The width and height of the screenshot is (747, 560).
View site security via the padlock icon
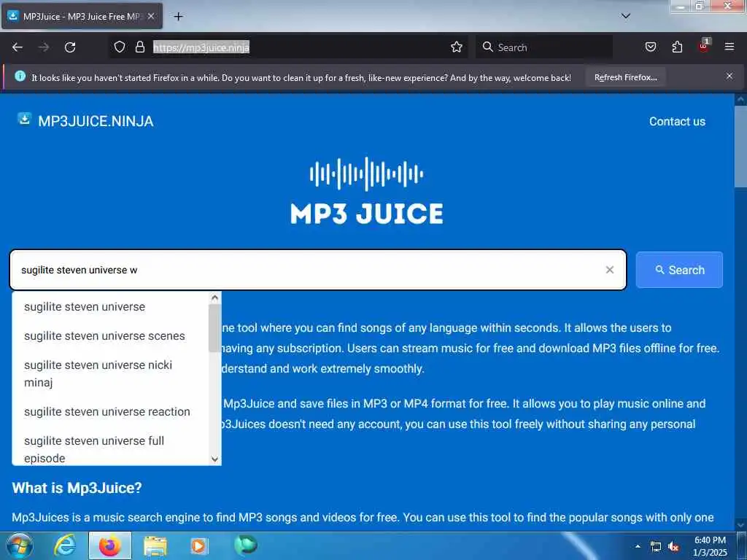pyautogui.click(x=139, y=47)
